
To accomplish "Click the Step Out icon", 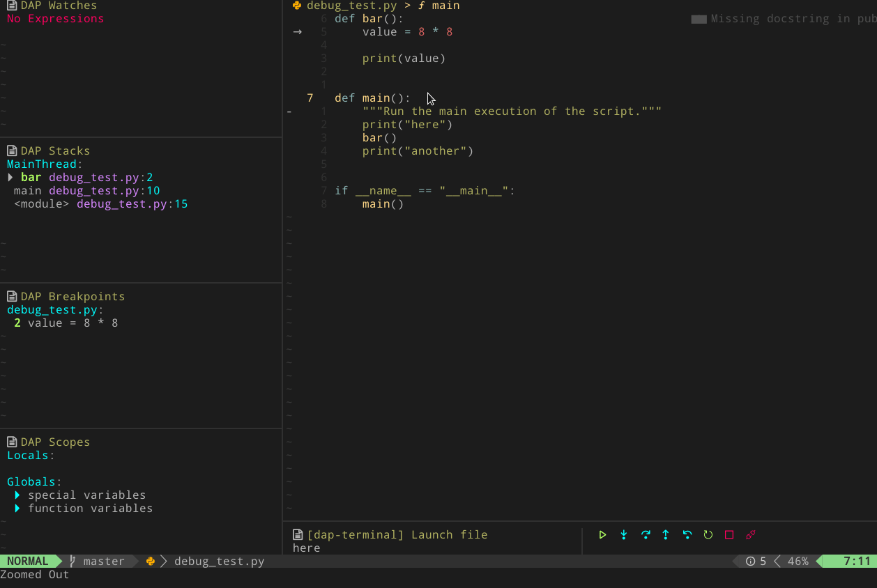I will point(666,534).
